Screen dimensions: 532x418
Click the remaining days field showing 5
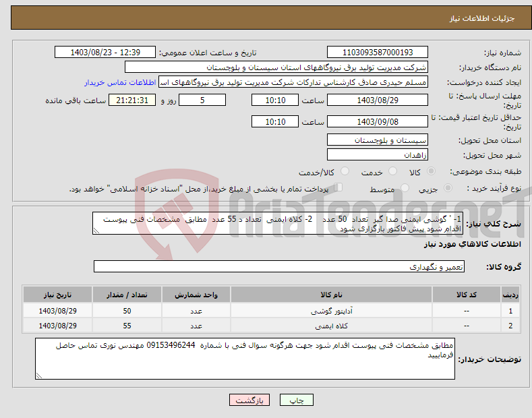tap(202, 100)
